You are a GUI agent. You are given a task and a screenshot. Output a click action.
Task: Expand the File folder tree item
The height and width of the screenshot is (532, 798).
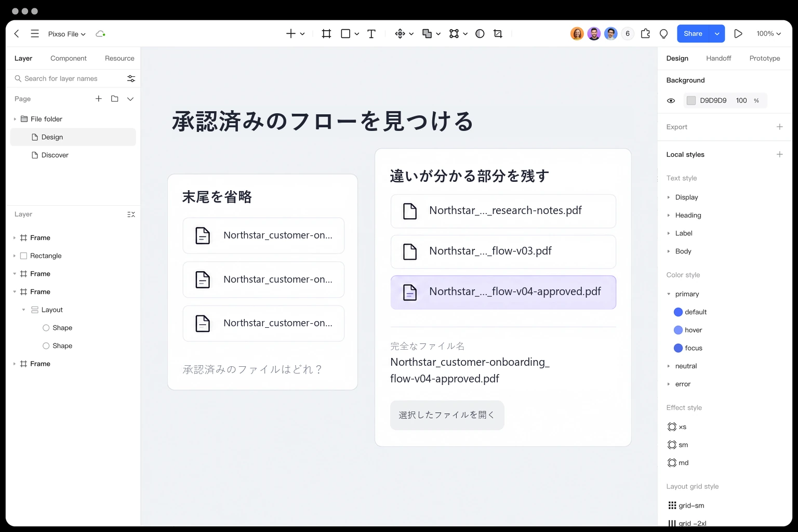click(x=15, y=119)
